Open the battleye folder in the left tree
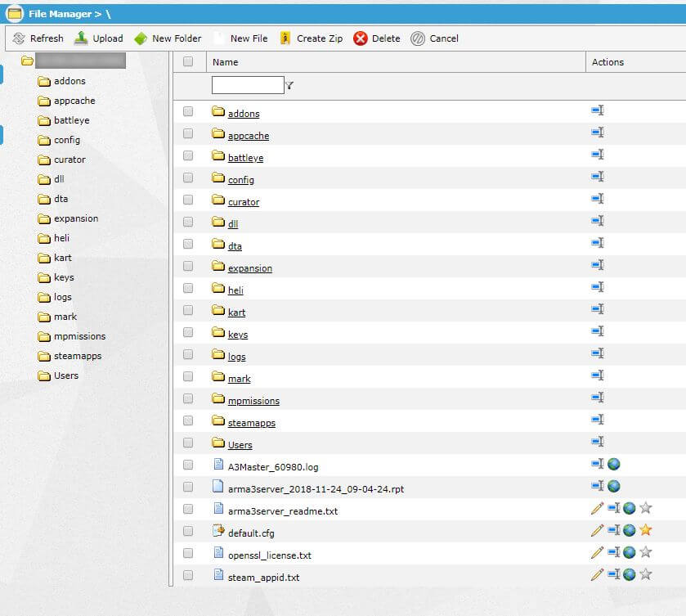 [x=71, y=120]
